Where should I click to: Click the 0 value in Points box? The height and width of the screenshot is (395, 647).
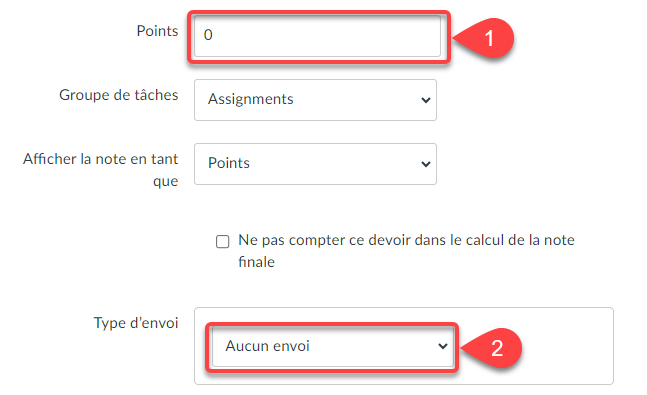coord(208,35)
